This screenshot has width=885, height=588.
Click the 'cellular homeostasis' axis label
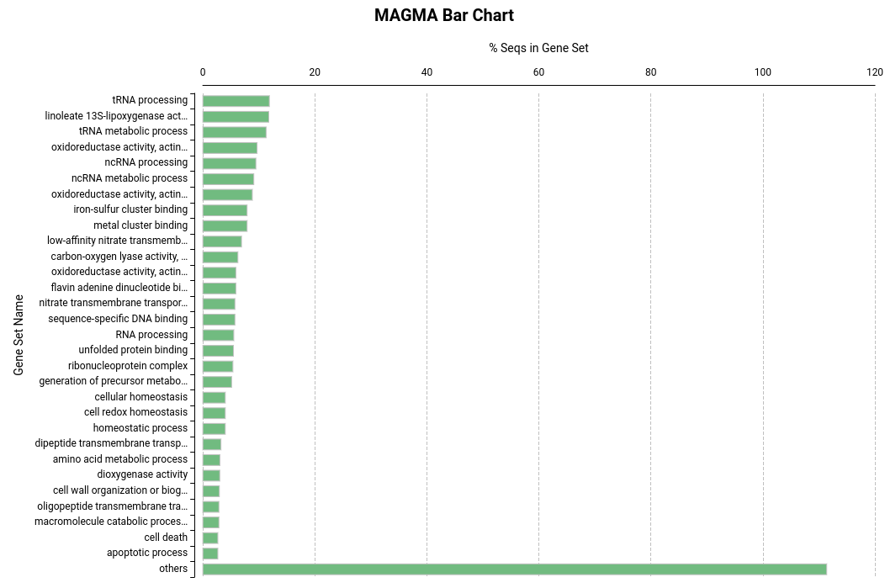tap(141, 397)
